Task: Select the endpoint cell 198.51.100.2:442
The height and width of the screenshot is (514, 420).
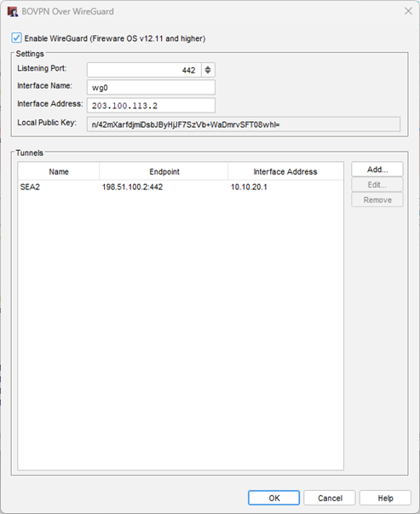Action: [164, 187]
